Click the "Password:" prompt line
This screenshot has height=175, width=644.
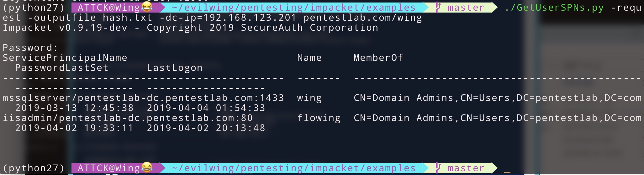pyautogui.click(x=30, y=48)
